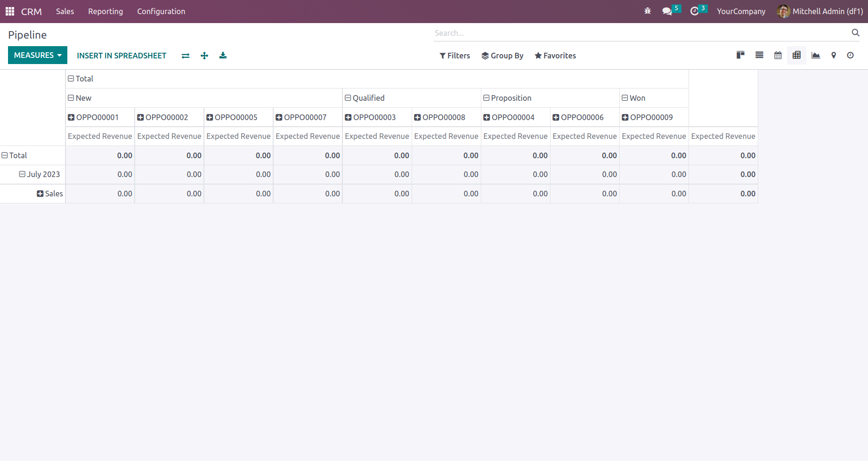The image size is (868, 461).
Task: Open the Configuration menu
Action: pyautogui.click(x=161, y=11)
